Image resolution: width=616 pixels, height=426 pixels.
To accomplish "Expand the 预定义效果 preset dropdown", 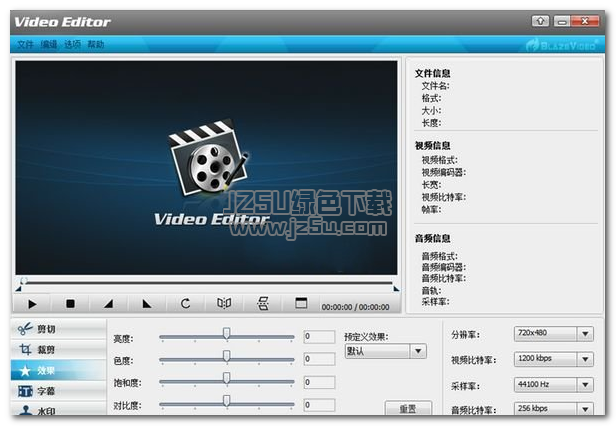I will (x=418, y=351).
